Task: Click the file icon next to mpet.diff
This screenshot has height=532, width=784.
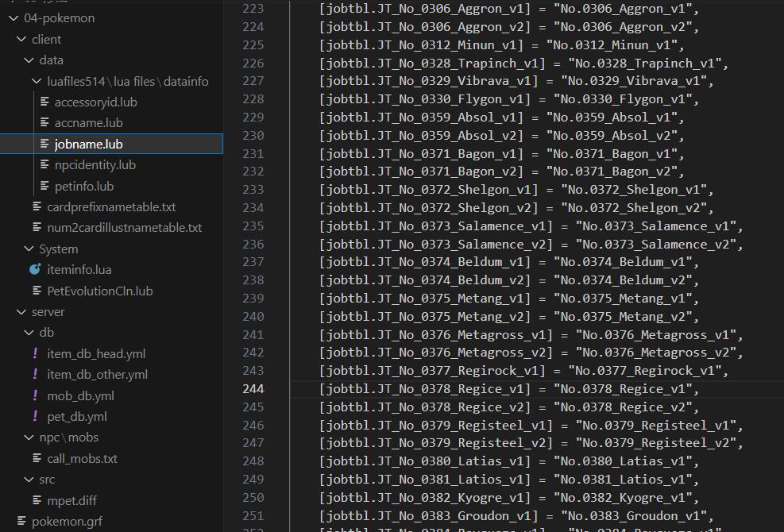Action: point(37,500)
